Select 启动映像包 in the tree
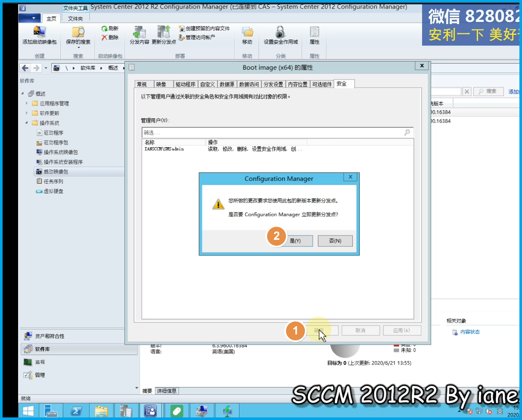522x420 pixels. (56, 172)
